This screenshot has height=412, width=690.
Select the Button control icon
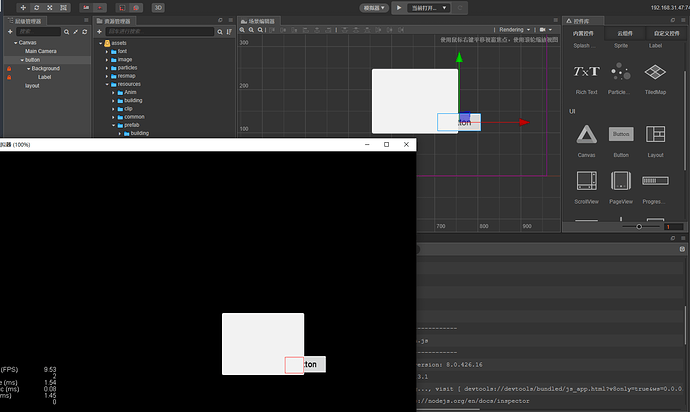tap(621, 134)
